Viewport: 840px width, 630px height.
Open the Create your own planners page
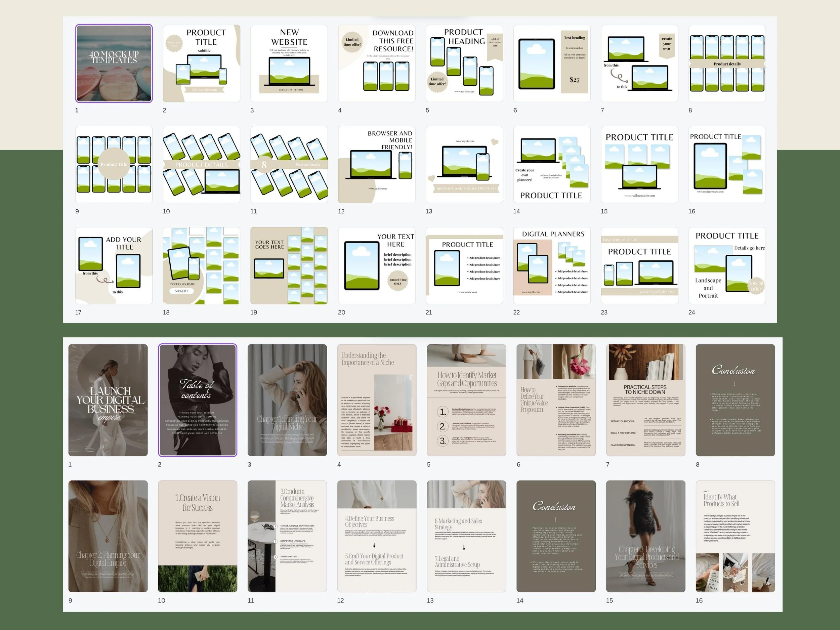(x=552, y=164)
